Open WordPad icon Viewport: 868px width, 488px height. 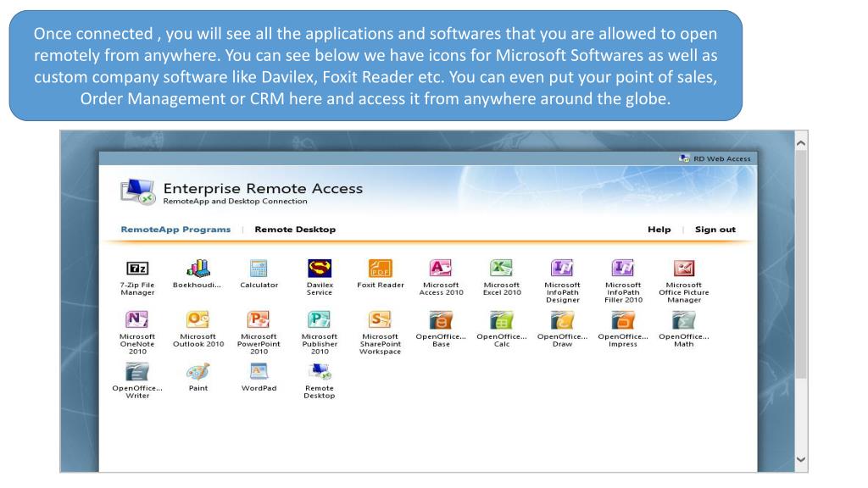pos(259,371)
